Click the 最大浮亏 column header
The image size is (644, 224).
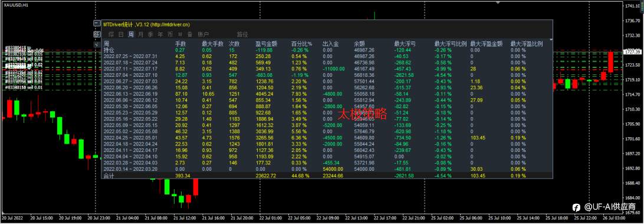click(405, 43)
